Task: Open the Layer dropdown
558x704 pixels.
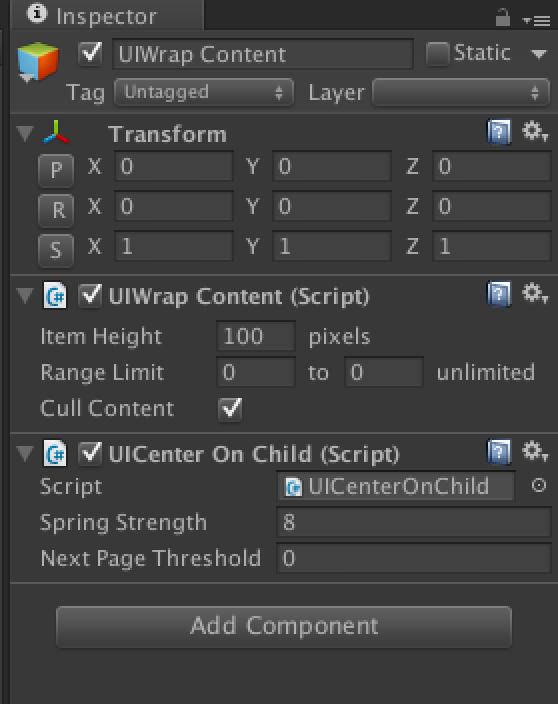Action: tap(461, 92)
